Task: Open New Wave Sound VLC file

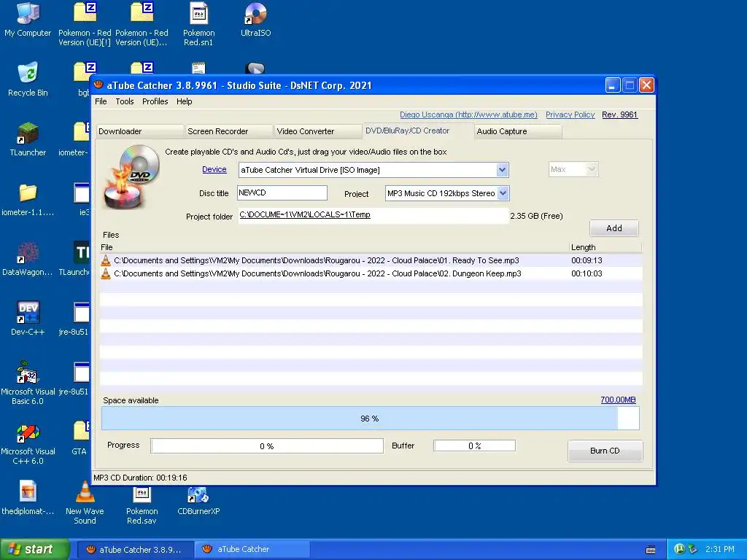Action: 85,502
